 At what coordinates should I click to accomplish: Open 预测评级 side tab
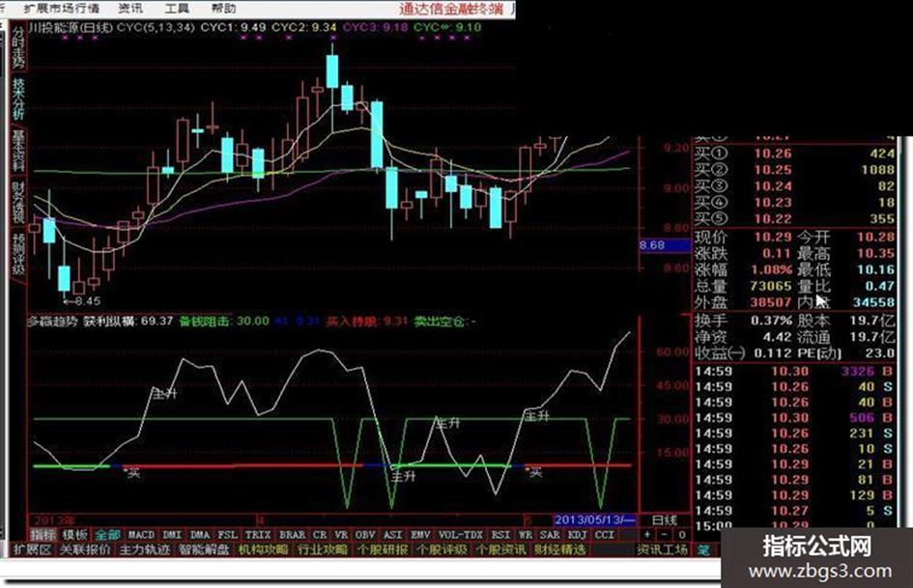point(18,254)
